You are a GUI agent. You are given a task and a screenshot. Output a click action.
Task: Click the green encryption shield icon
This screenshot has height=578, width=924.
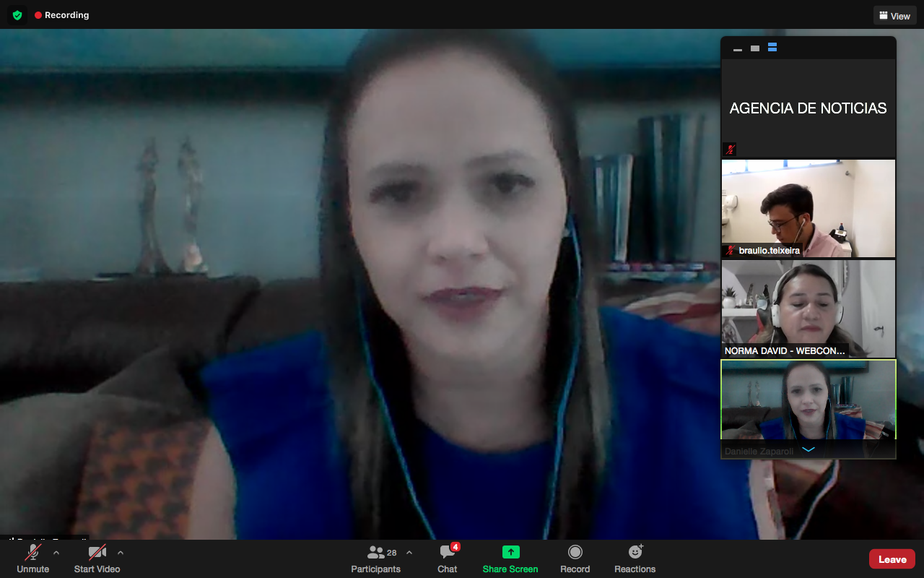17,15
